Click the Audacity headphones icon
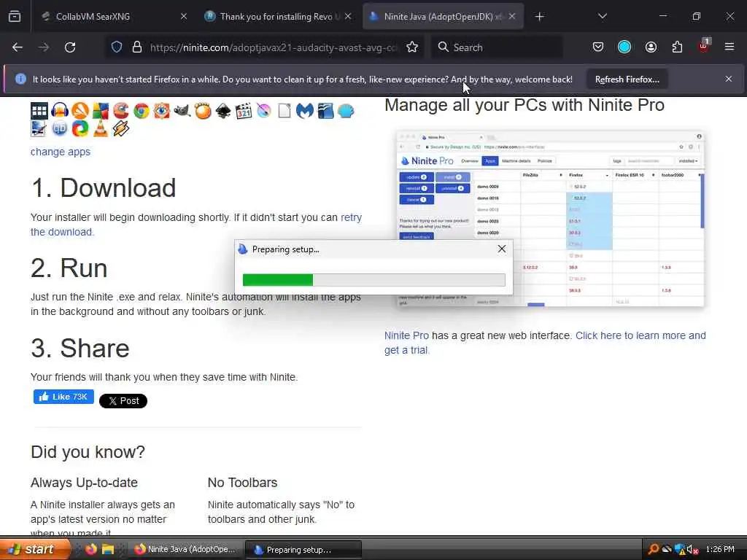The height and width of the screenshot is (560, 747). 60,111
